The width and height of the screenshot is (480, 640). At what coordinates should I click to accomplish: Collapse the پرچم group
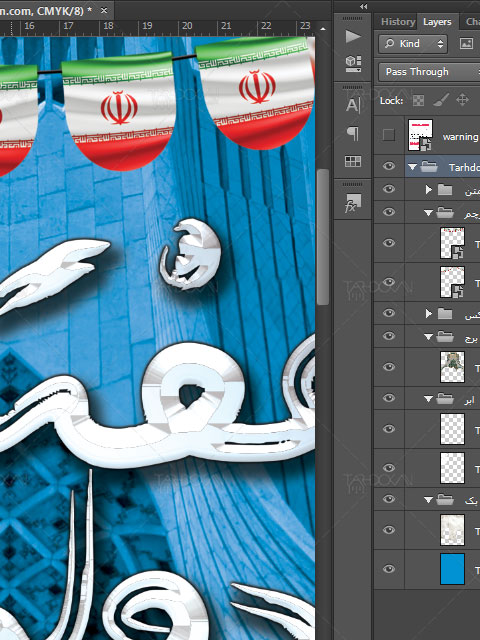point(428,213)
